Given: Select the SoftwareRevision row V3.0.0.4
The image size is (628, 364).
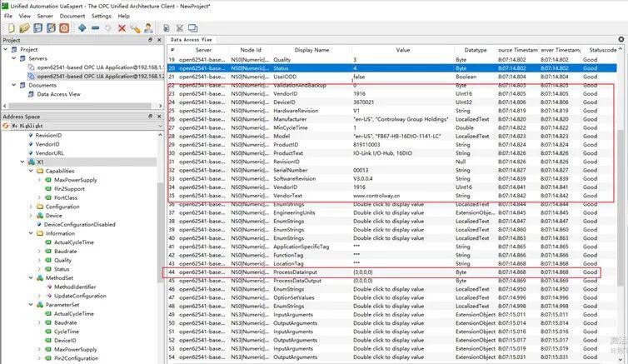Looking at the screenshot, I should [392, 178].
